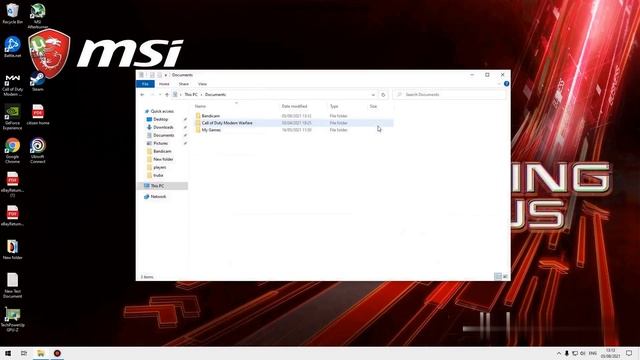Switch to details view in status bar
640x360 pixels.
tap(498, 277)
